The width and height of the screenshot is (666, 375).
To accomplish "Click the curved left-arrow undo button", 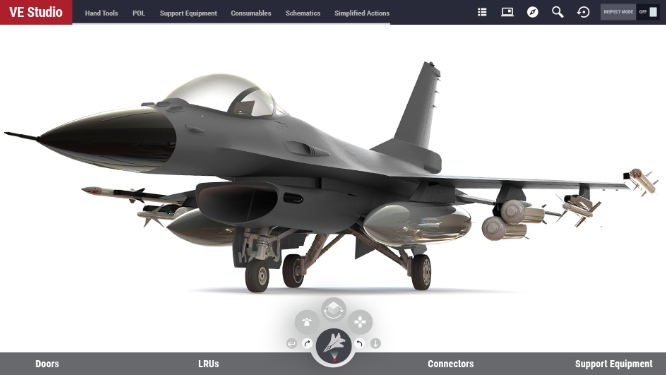I will [360, 343].
